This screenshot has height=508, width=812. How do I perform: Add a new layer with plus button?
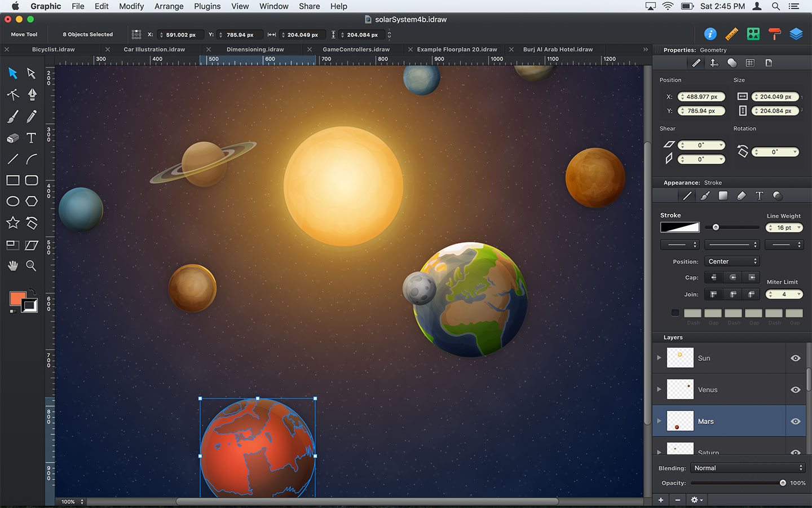[x=661, y=500]
